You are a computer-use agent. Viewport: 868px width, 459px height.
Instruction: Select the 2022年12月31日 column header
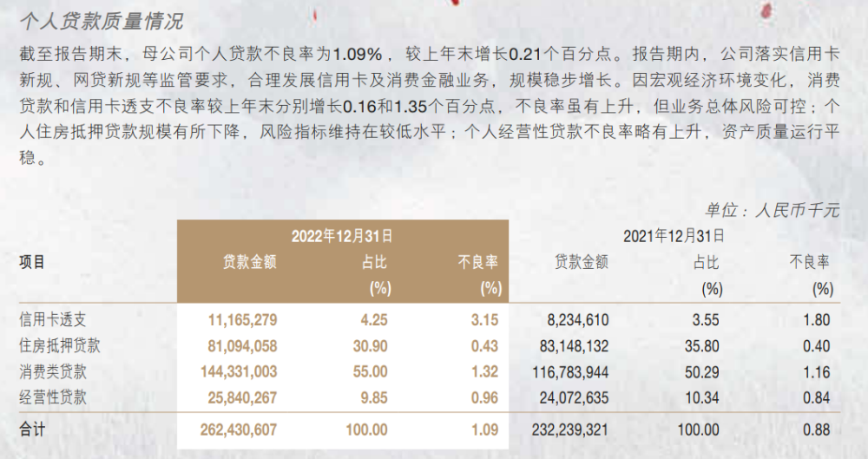tap(342, 237)
